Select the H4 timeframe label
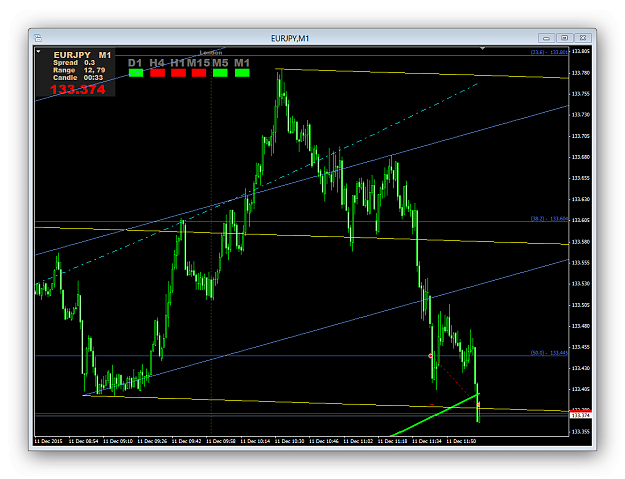 click(157, 63)
